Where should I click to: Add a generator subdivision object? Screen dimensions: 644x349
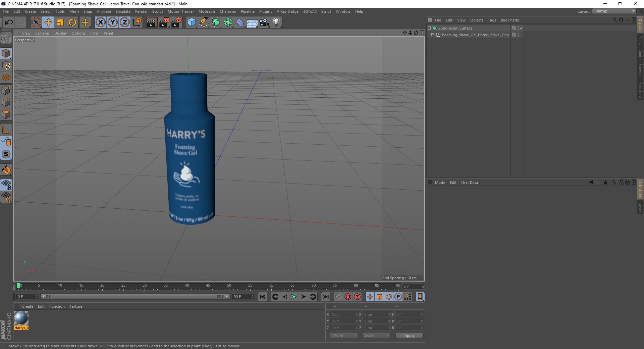[x=216, y=22]
